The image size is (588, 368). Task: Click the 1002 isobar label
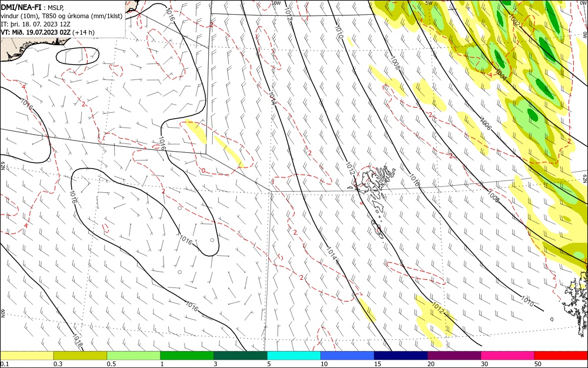(x=514, y=20)
